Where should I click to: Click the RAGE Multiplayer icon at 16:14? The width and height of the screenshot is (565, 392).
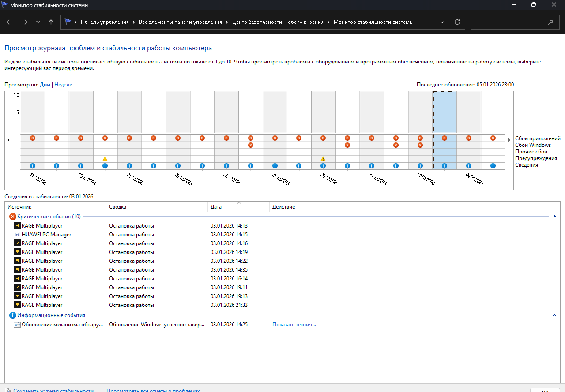coord(17,279)
